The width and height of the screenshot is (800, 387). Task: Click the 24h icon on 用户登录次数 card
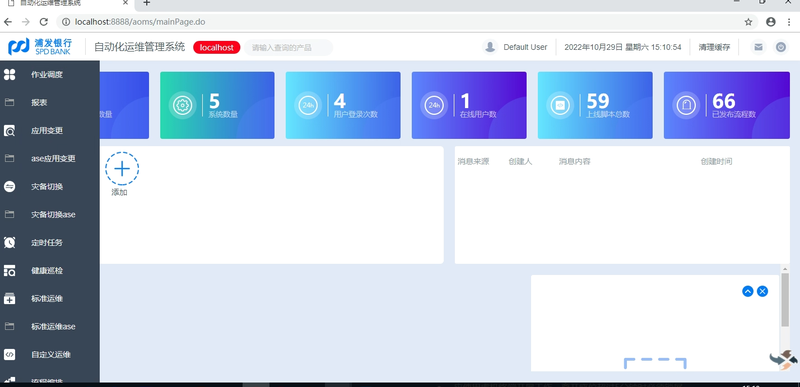point(308,105)
